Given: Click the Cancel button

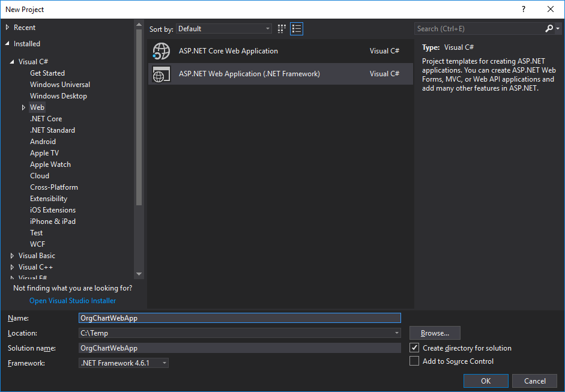Looking at the screenshot, I should pyautogui.click(x=535, y=381).
